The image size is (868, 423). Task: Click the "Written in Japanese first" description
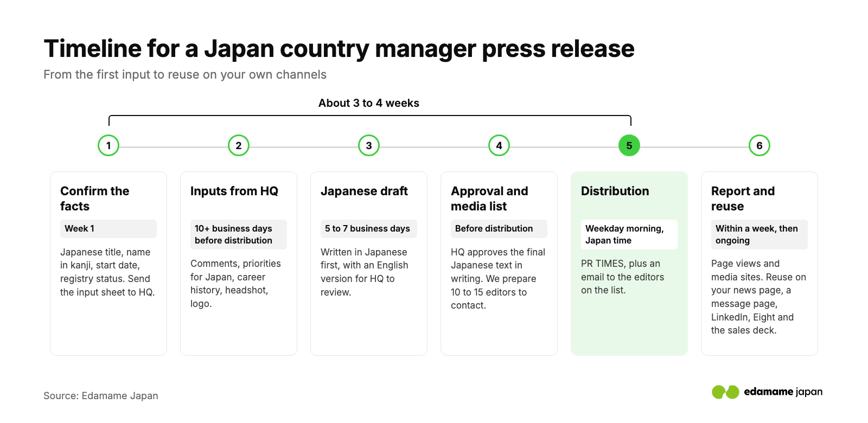[365, 272]
